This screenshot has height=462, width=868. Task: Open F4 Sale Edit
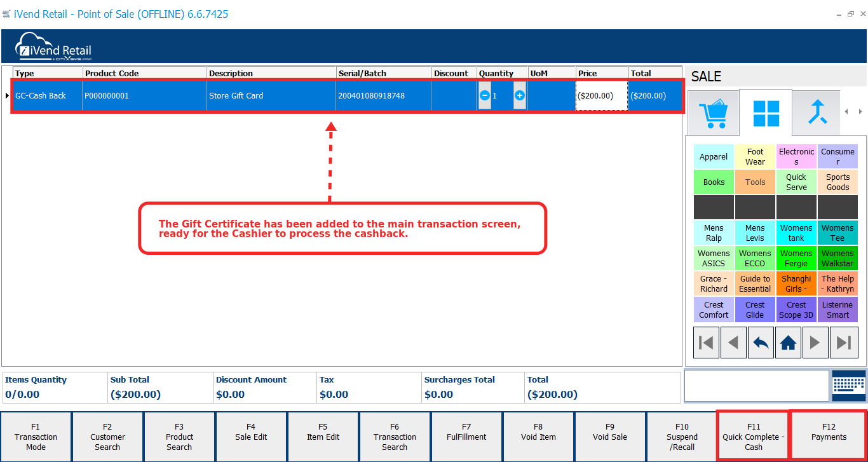(251, 437)
